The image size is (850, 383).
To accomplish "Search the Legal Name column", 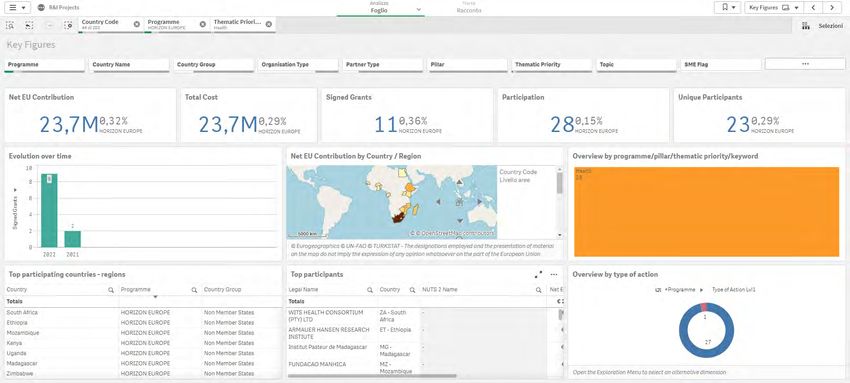I will 370,290.
